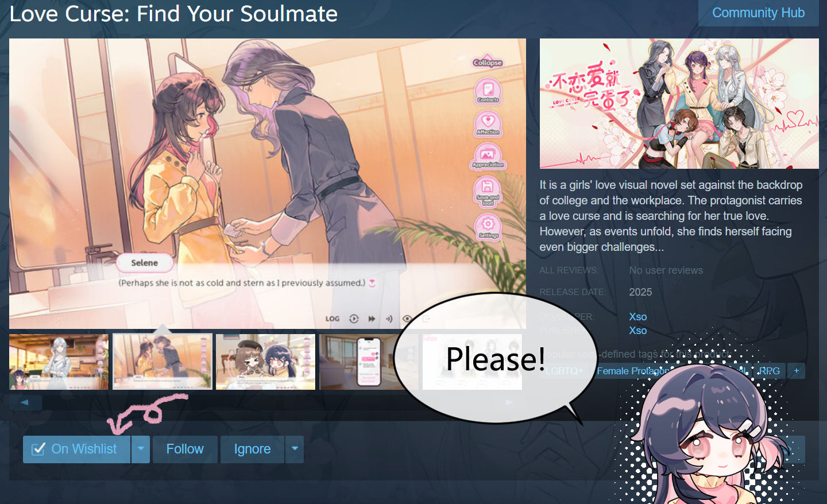Open the Contacts icon in game screenshot
The image size is (827, 504).
pos(488,91)
